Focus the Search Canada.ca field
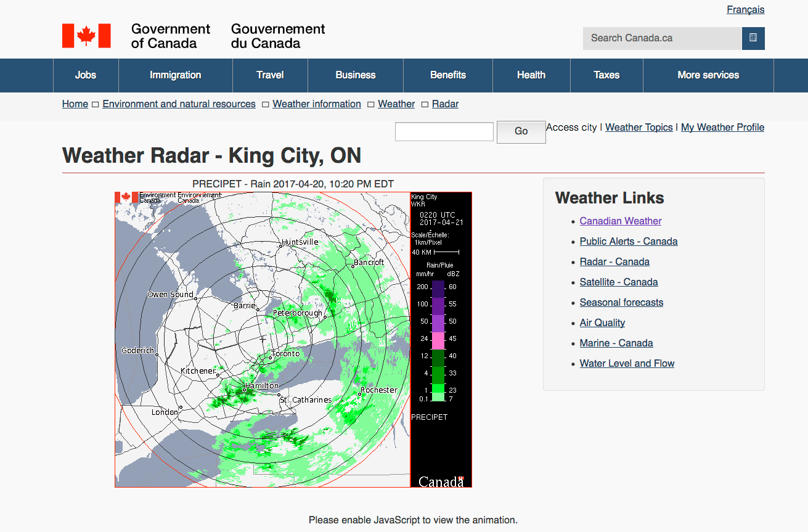Image resolution: width=808 pixels, height=532 pixels. [662, 38]
